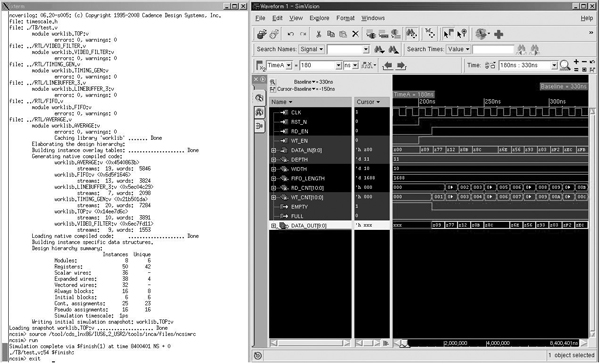Screen dimensions: 600x364
Task: Search signal names backward with binoculars
Action: (393, 49)
